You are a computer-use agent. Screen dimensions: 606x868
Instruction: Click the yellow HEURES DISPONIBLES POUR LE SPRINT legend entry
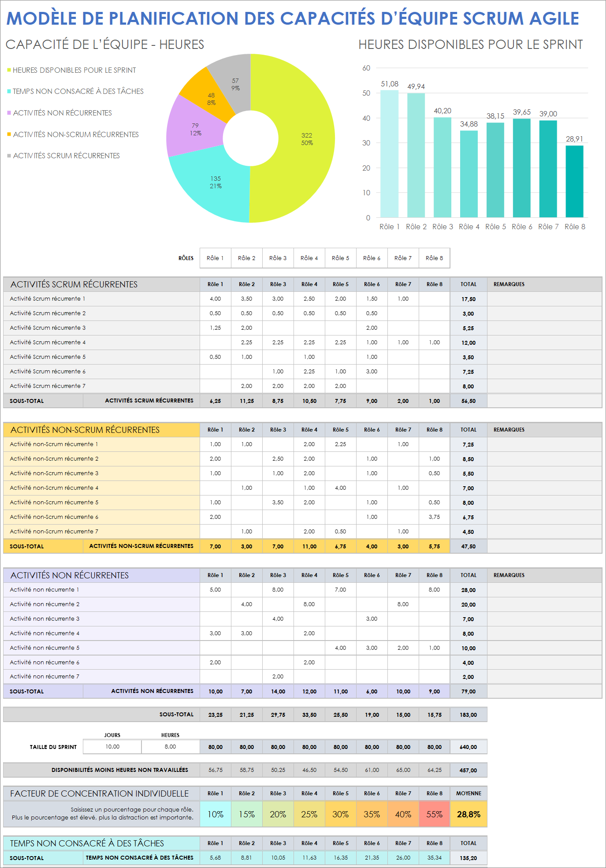point(71,70)
